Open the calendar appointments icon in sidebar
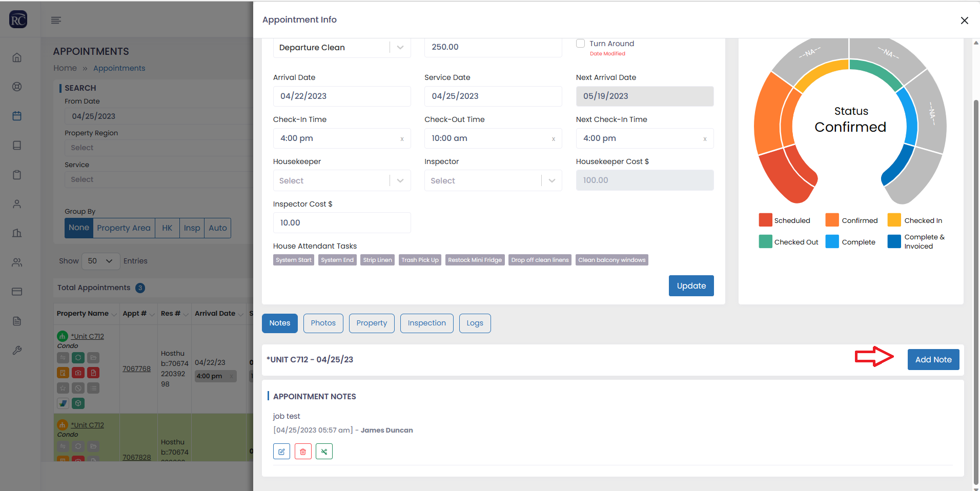Viewport: 980px width, 491px height. [x=17, y=116]
